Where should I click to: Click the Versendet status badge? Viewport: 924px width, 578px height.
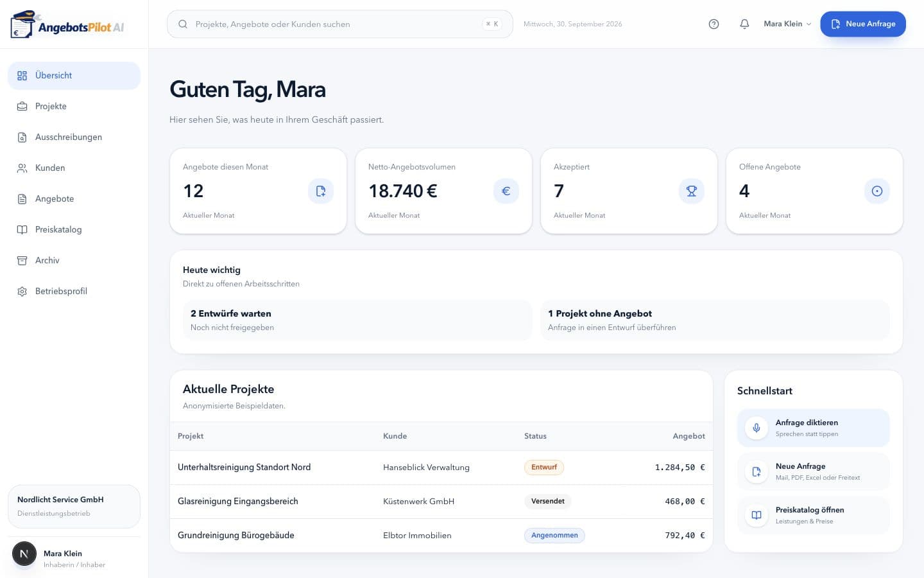coord(547,501)
